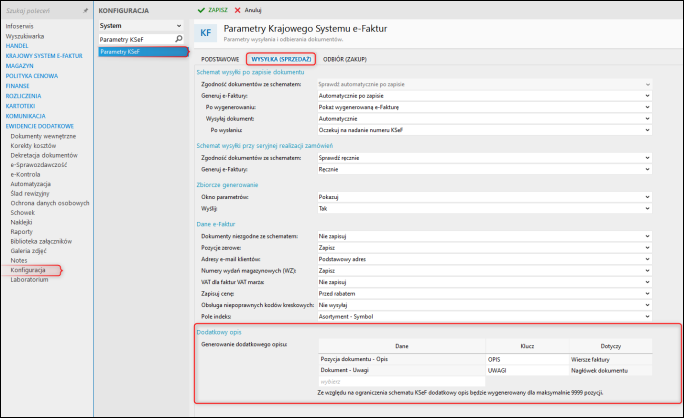The image size is (684, 418).
Task: Expand the System category dropdown
Action: click(178, 24)
